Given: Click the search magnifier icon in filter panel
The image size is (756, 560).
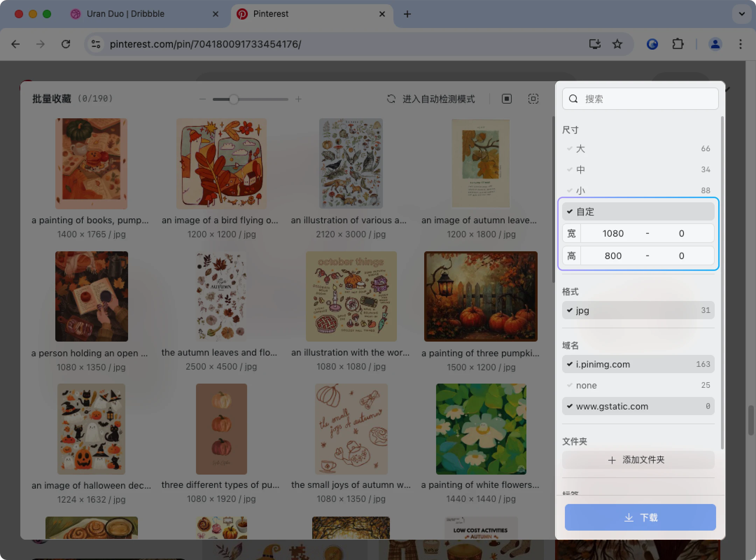Looking at the screenshot, I should 573,99.
